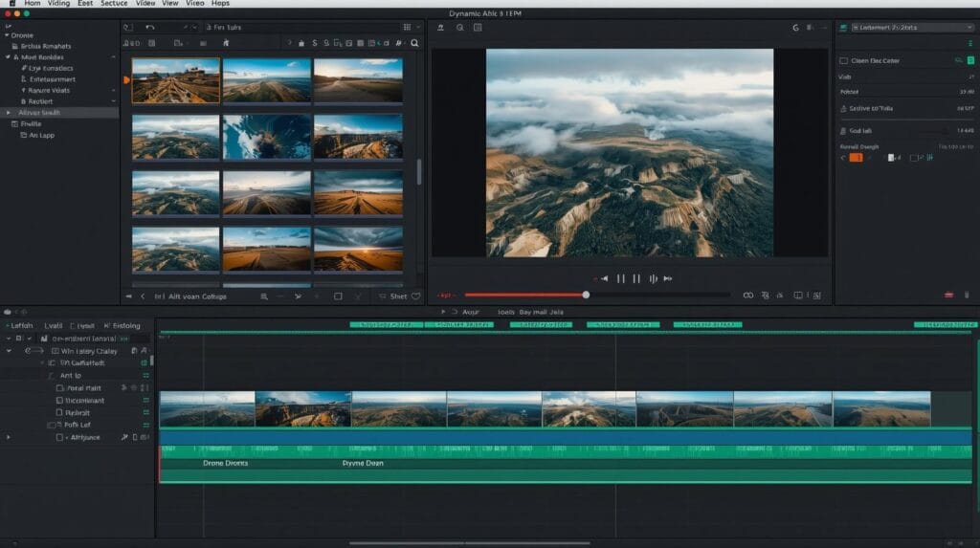The image size is (980, 548).
Task: Click the magnifier search icon in media browser toolbar
Action: pyautogui.click(x=414, y=43)
